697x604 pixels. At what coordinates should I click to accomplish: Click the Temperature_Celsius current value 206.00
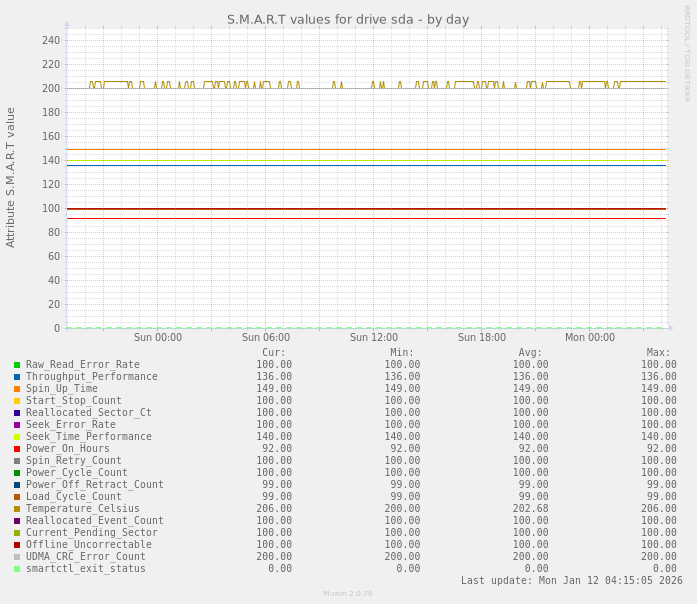[x=274, y=508]
